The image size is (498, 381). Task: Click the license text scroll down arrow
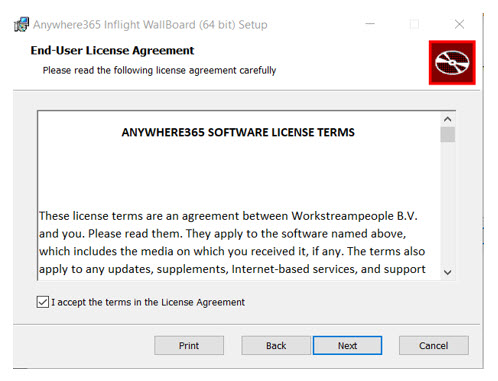(448, 272)
